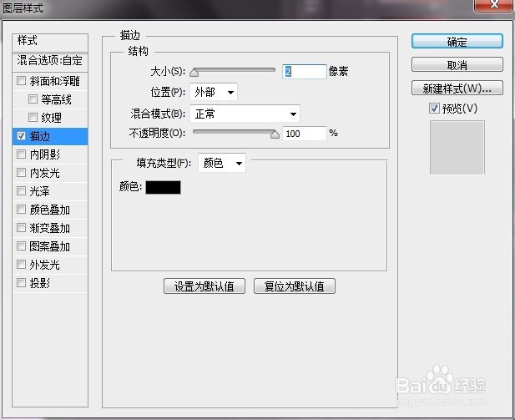The width and height of the screenshot is (515, 420).
Task: Click the 不透明度 opacity slider thumb
Action: [x=275, y=134]
